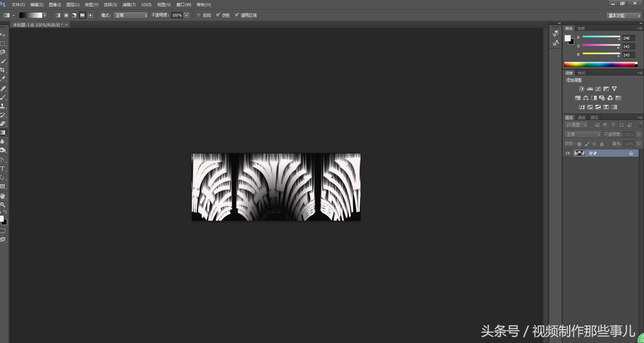Open the Color panel flyout menu
644x343 pixels.
coord(640,28)
